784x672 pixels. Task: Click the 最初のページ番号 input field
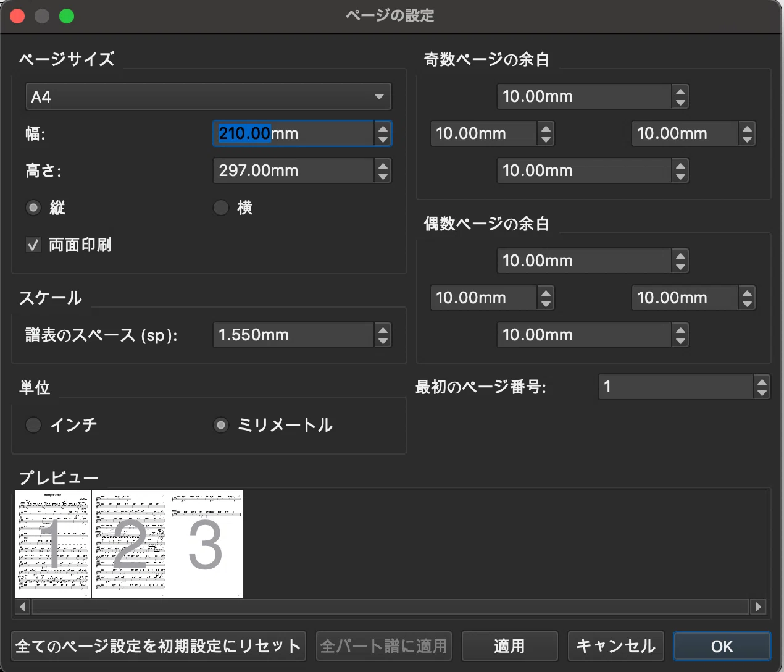pos(675,387)
